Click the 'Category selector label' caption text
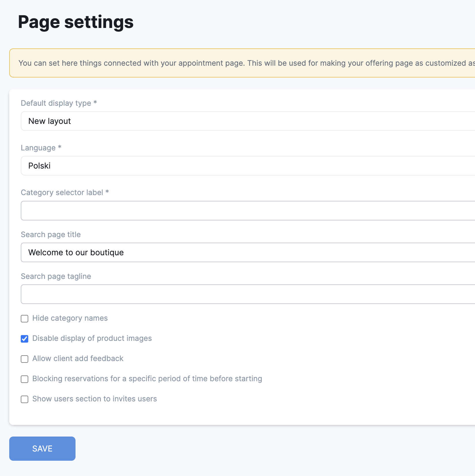This screenshot has height=476, width=475. (x=62, y=192)
